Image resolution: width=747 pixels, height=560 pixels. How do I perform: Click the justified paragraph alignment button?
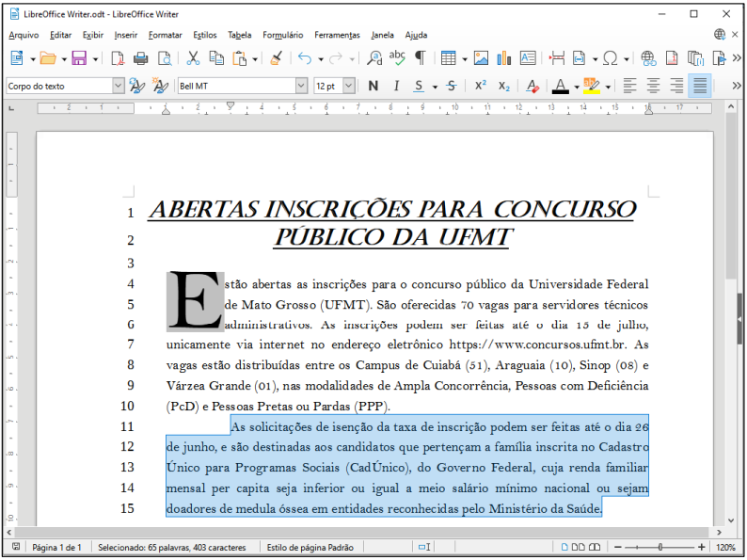(699, 86)
